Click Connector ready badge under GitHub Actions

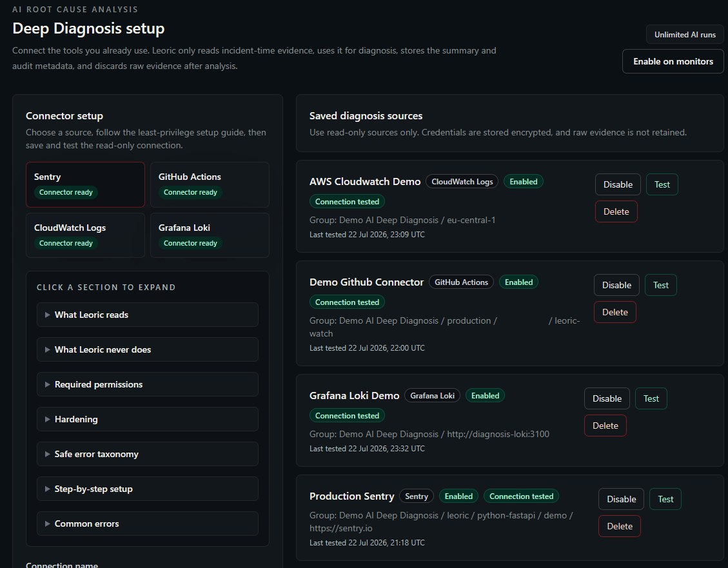(190, 192)
